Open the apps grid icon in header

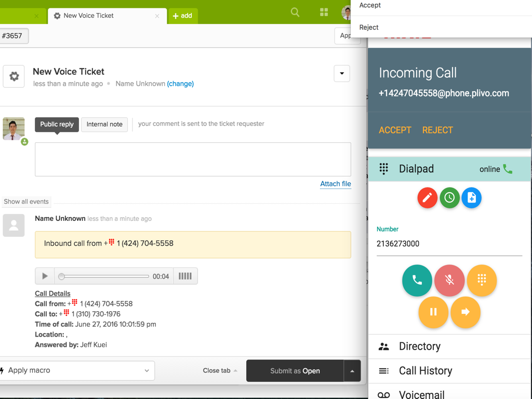pyautogui.click(x=324, y=12)
